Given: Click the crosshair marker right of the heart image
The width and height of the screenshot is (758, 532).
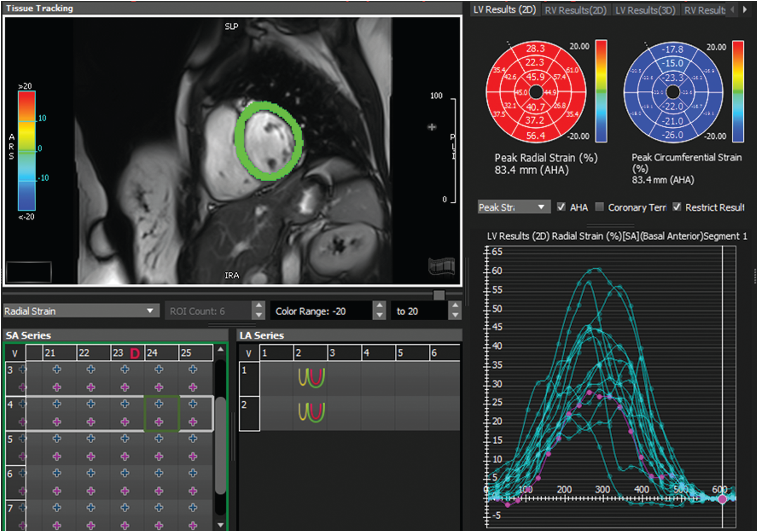Looking at the screenshot, I should pyautogui.click(x=432, y=127).
